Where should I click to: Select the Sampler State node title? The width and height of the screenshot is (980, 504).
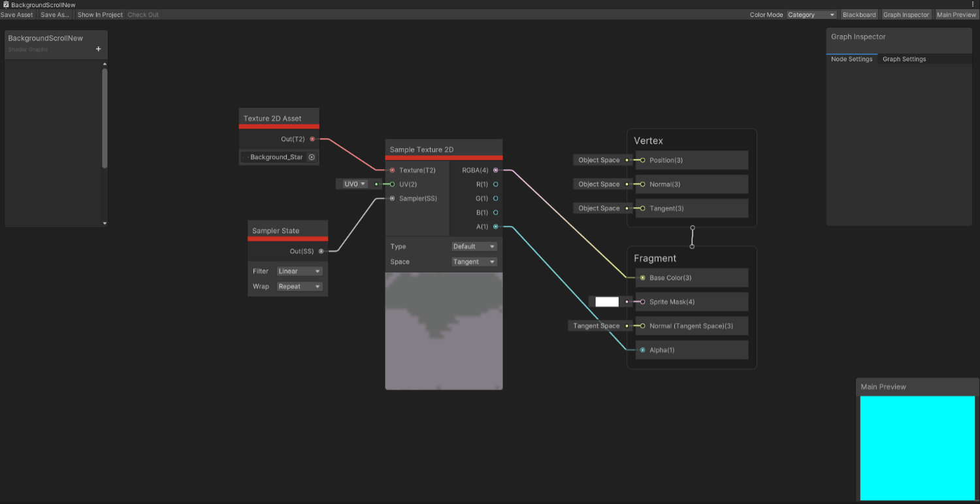click(x=276, y=230)
